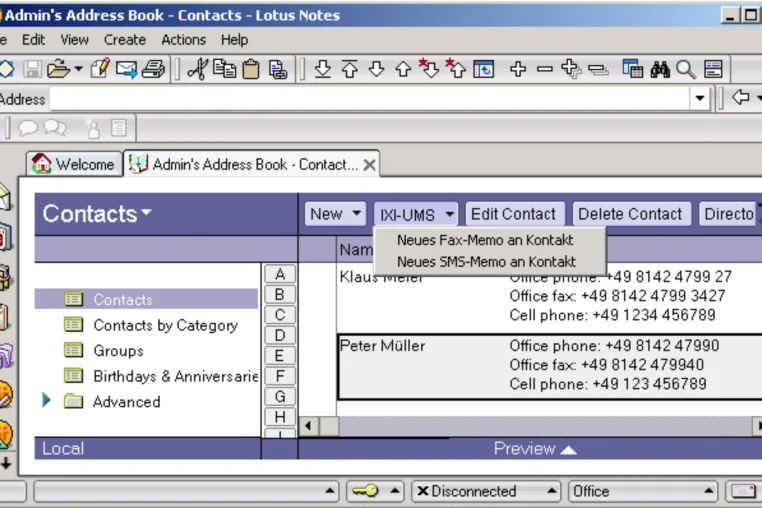762x508 pixels.
Task: Click the back arrow navigation icon
Action: [x=741, y=97]
